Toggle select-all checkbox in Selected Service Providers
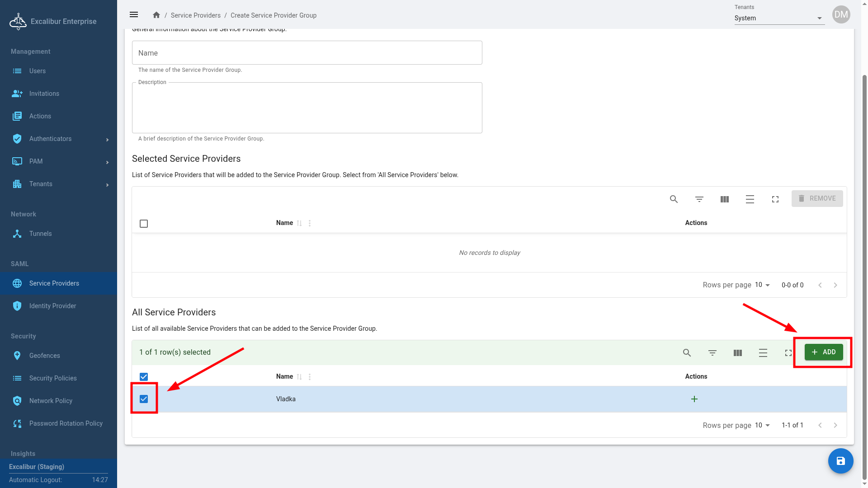This screenshot has height=488, width=868. click(x=144, y=224)
